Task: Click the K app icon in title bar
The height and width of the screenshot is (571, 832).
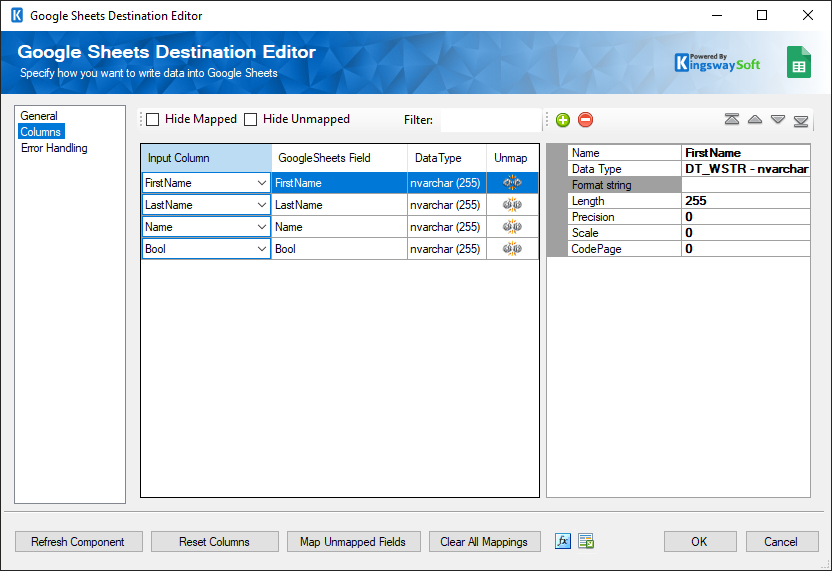Action: 17,15
